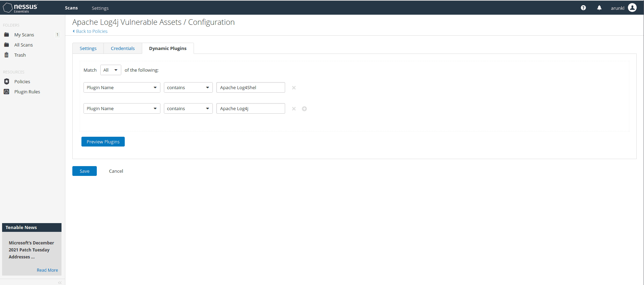This screenshot has width=644, height=285.
Task: Cancel the policy changes
Action: point(116,171)
